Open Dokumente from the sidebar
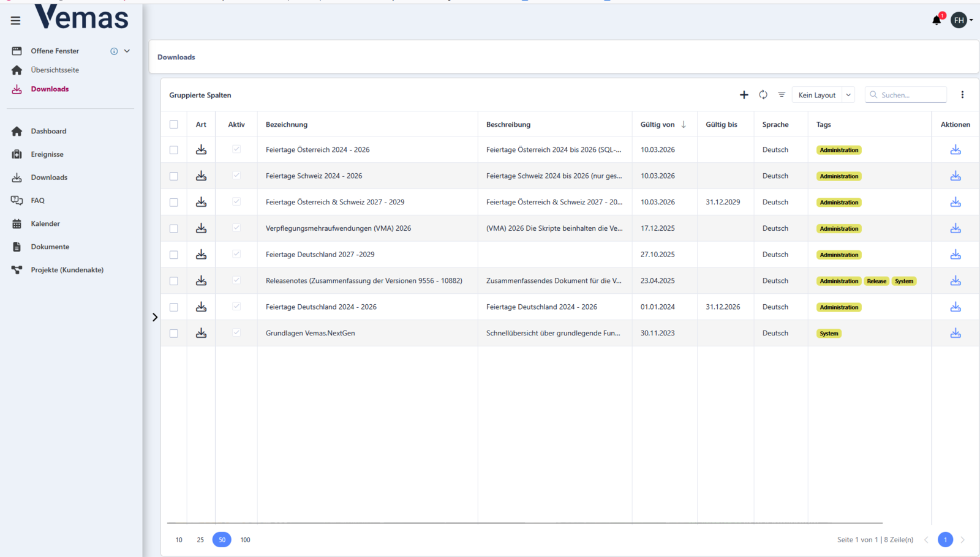This screenshot has height=557, width=980. tap(50, 247)
